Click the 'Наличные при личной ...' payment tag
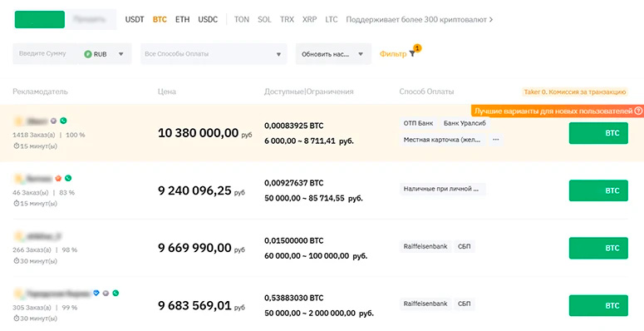 [442, 189]
